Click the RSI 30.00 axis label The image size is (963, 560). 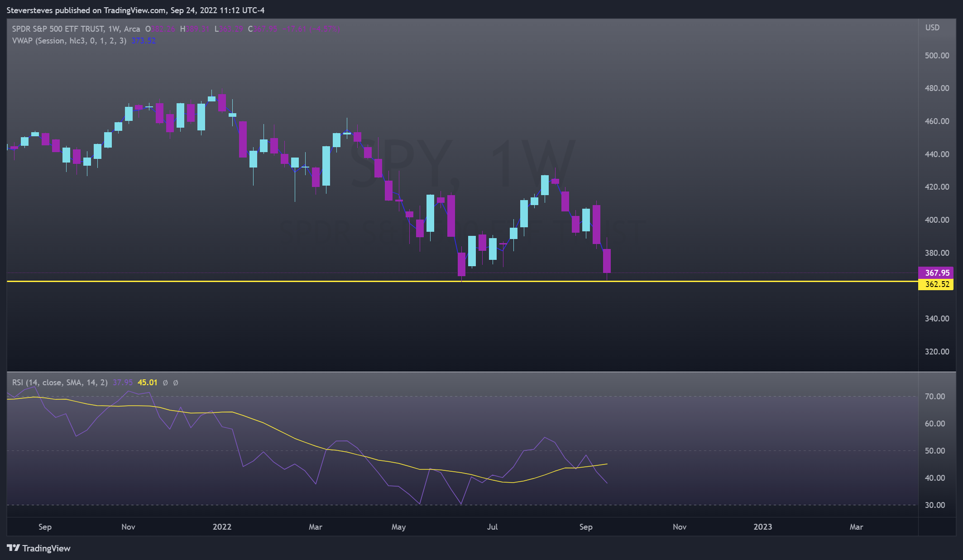coord(935,505)
